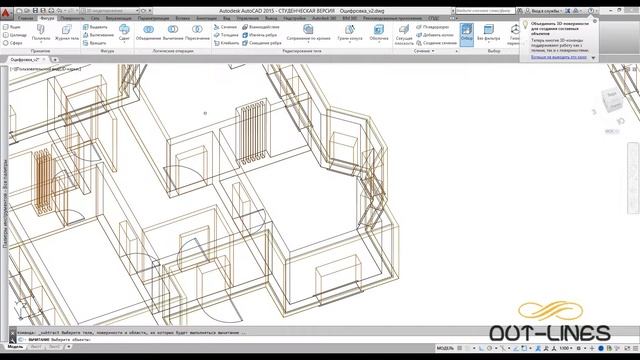Open the Журнал тела (Solid History) tool

coord(67,32)
